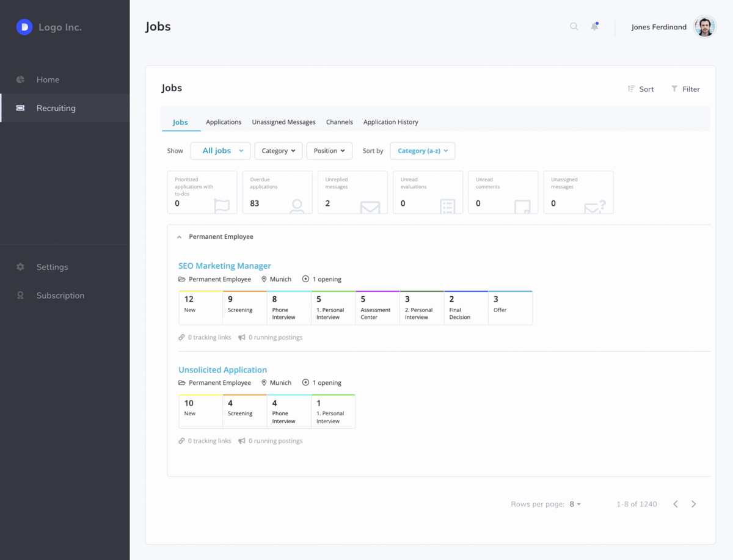
Task: Open the Position filter dropdown
Action: point(329,151)
